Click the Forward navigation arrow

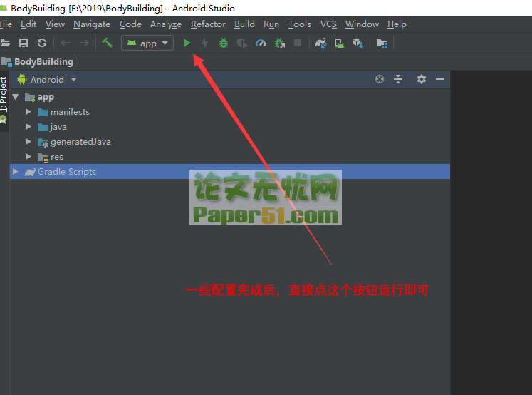click(x=84, y=43)
